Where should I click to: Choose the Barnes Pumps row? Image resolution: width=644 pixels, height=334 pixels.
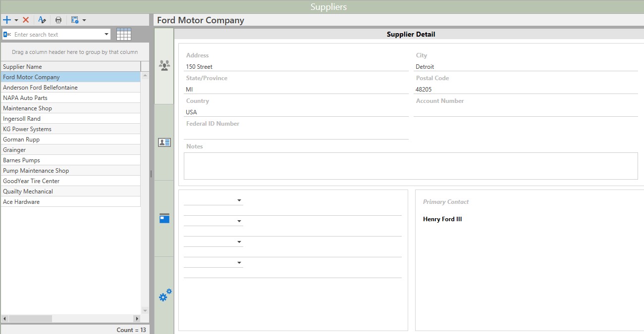(x=71, y=160)
